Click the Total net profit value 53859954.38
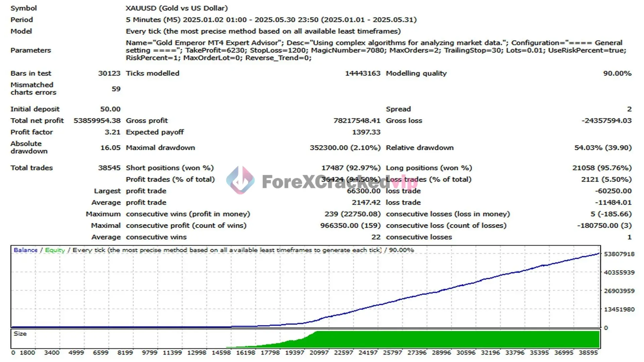 click(x=97, y=121)
